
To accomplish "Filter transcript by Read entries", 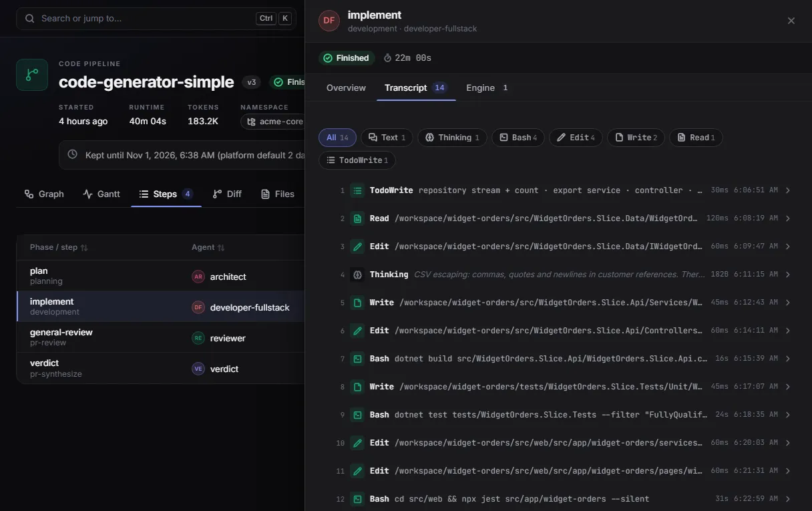I will (696, 138).
